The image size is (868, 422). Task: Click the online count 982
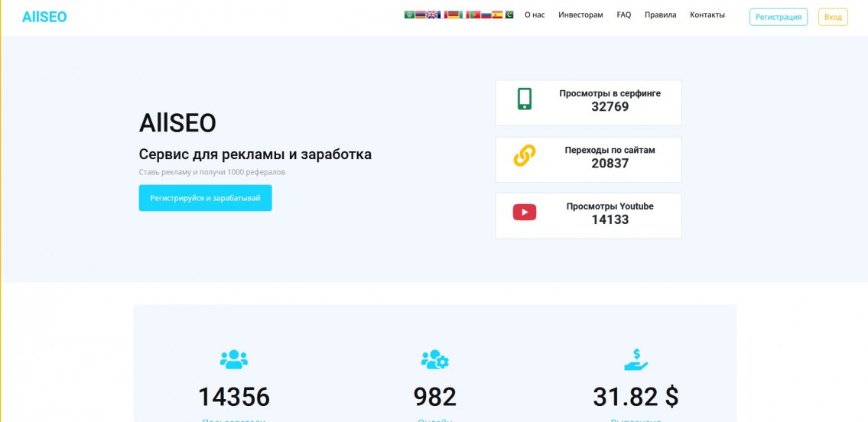pyautogui.click(x=434, y=397)
